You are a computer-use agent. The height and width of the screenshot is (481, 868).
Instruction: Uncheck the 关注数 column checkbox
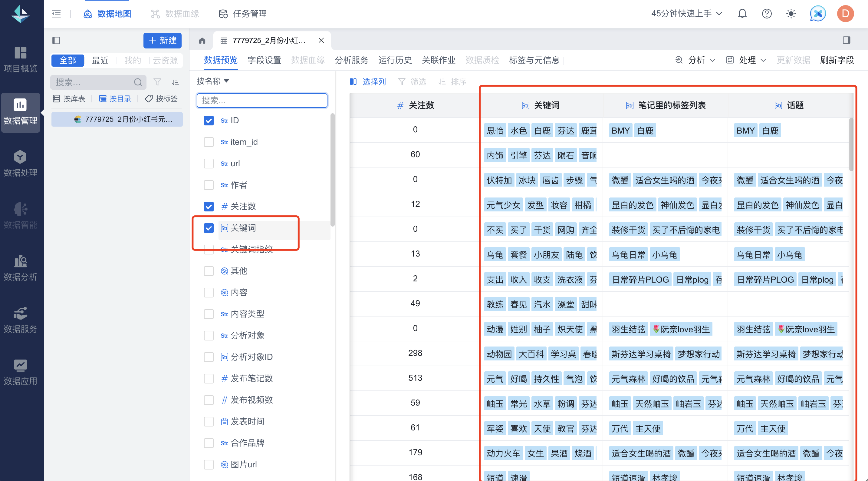click(x=209, y=207)
